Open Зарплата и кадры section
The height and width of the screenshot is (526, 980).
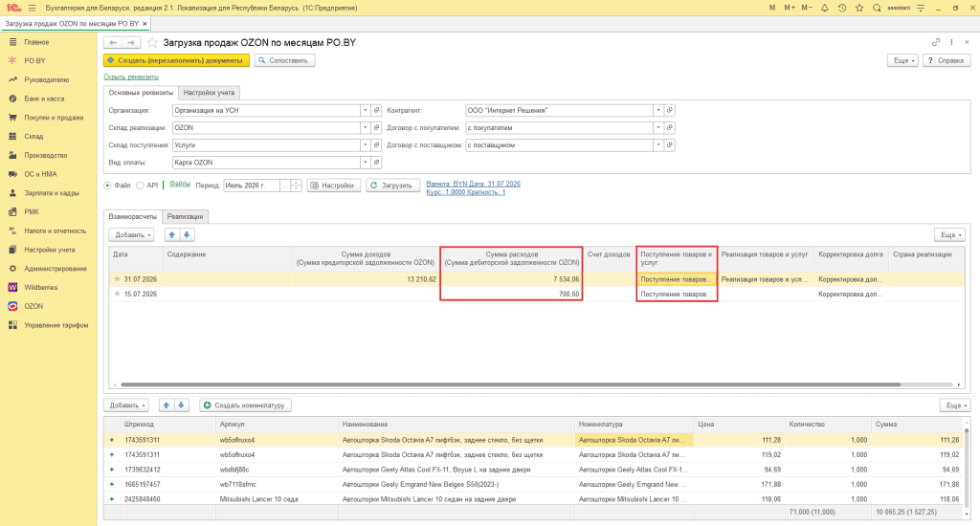coord(52,193)
